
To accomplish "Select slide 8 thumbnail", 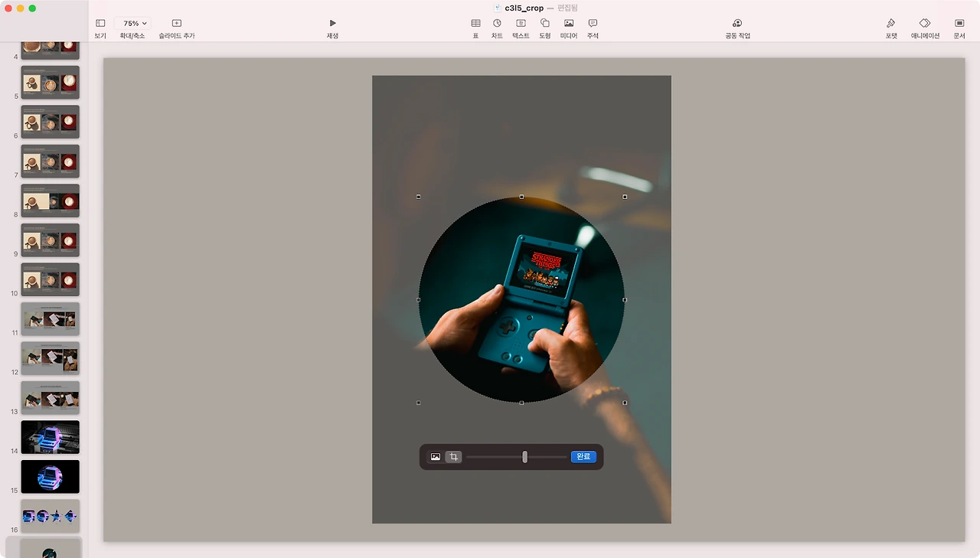I will (50, 201).
